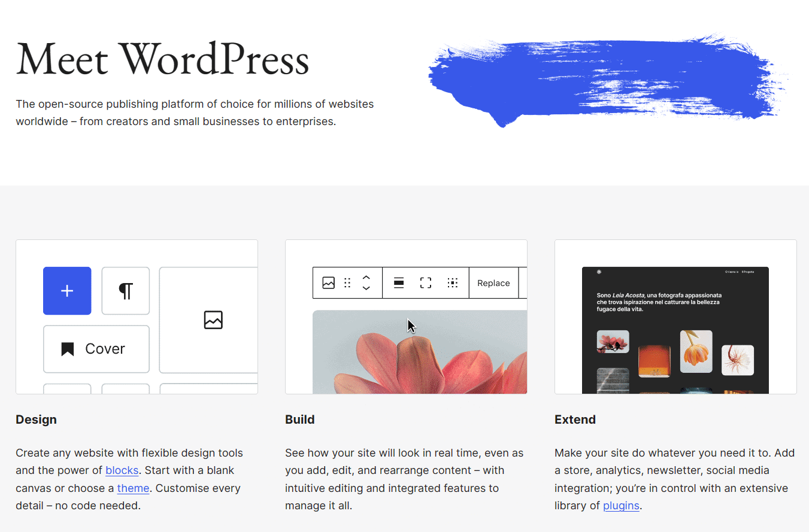The width and height of the screenshot is (809, 532).
Task: Click the pink flower cover image
Action: click(x=420, y=352)
